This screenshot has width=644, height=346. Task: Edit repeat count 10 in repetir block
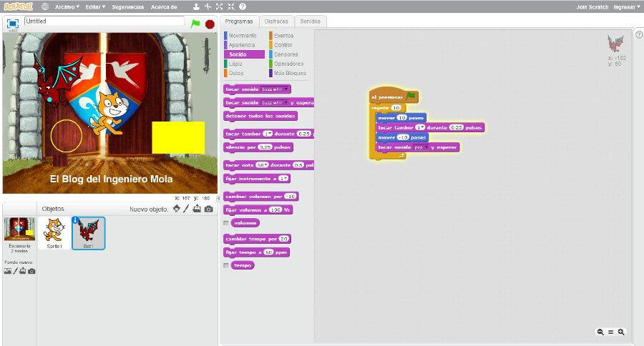396,108
